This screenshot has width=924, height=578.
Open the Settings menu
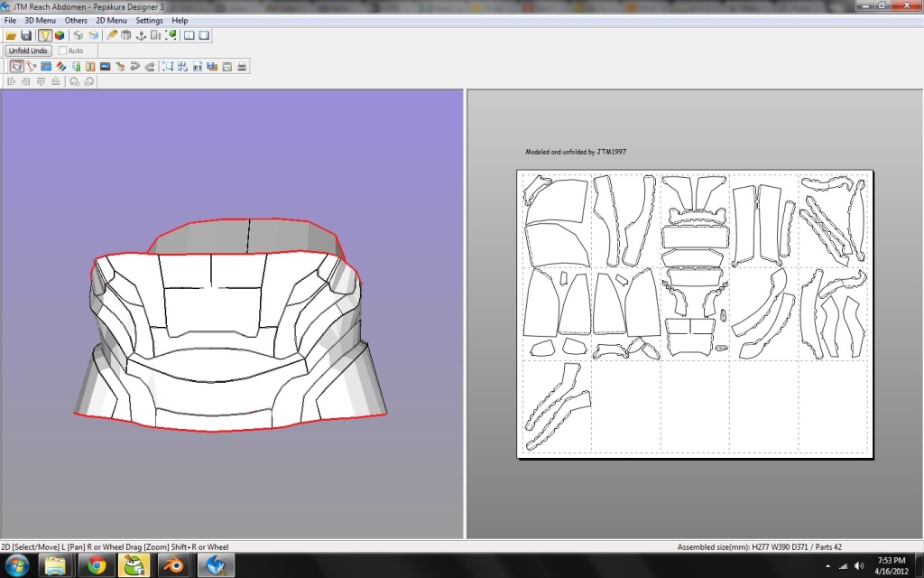[x=150, y=20]
